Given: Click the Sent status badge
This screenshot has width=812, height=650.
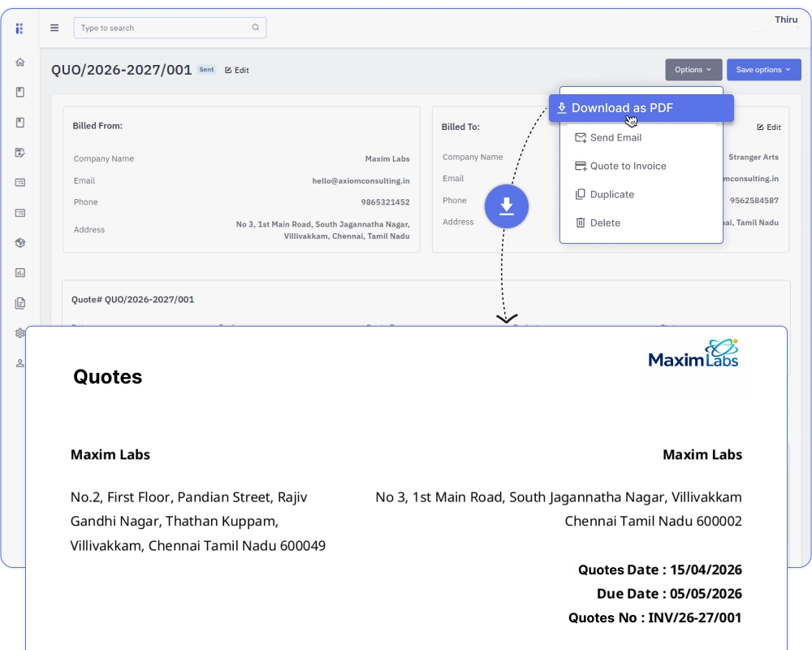Looking at the screenshot, I should pyautogui.click(x=206, y=69).
